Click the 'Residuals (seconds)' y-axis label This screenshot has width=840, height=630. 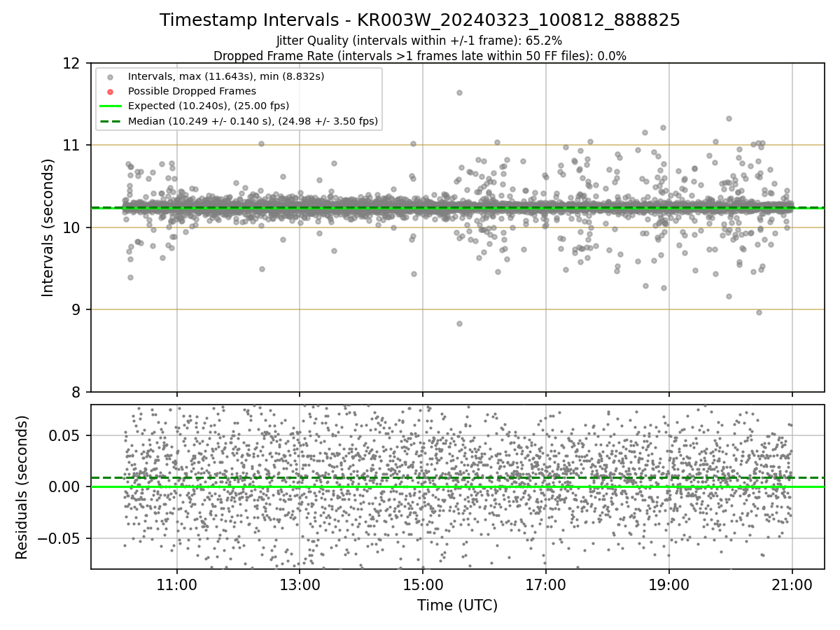[x=22, y=487]
